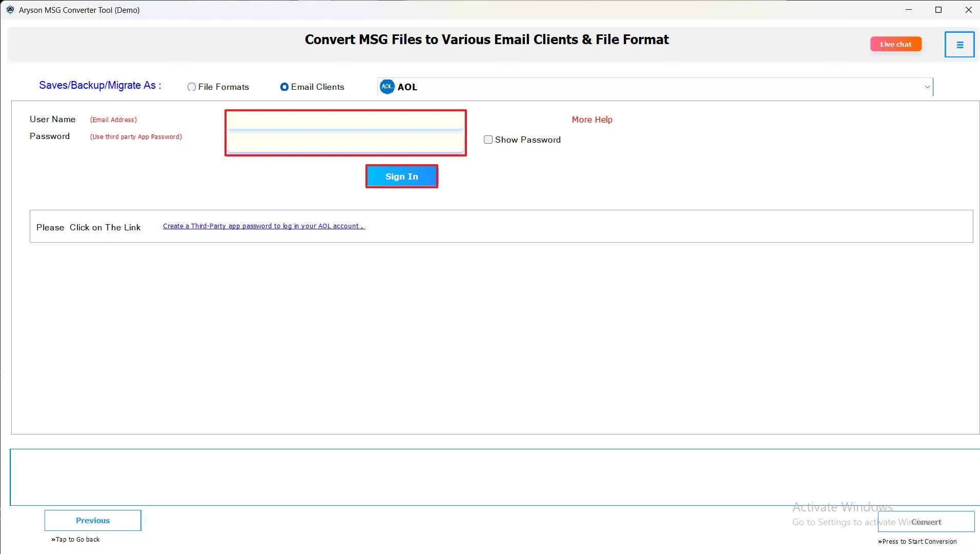
Task: Open the More Help link
Action: point(592,120)
